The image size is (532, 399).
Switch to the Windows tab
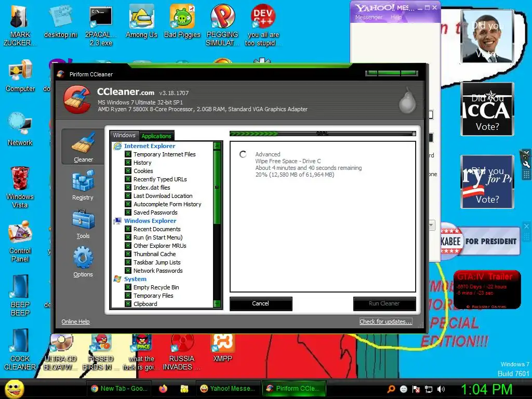click(124, 135)
